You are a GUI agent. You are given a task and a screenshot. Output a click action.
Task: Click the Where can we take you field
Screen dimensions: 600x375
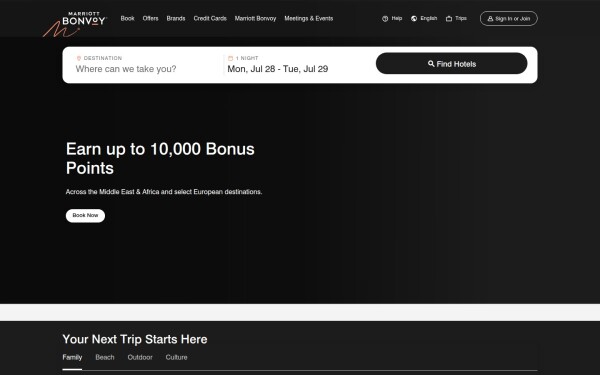(126, 69)
